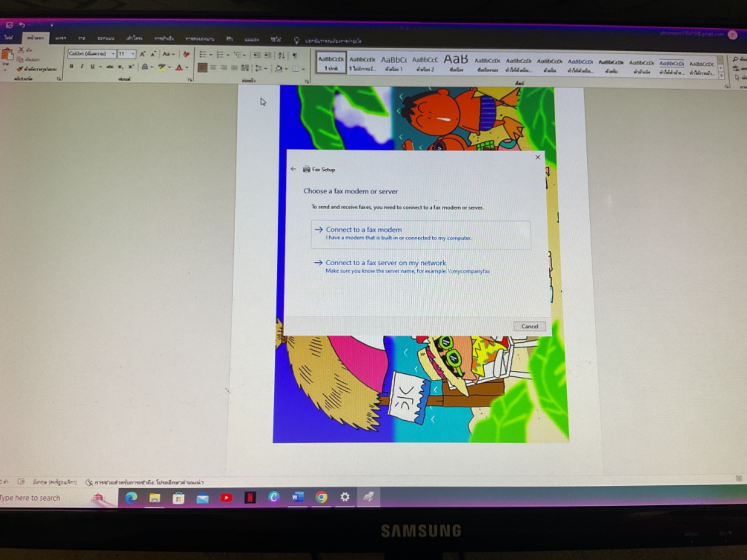Click the Save icon in the title bar
747x560 pixels.
click(9, 25)
